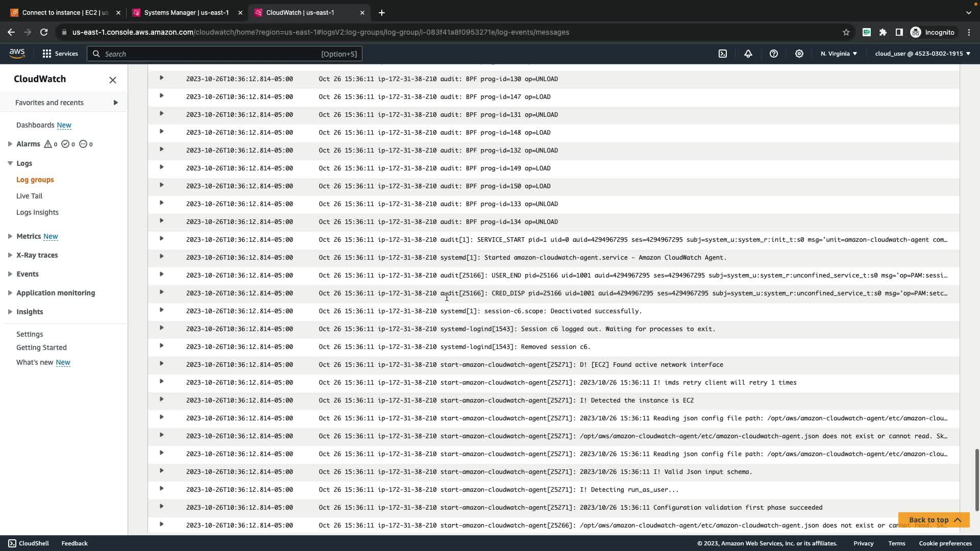
Task: Click the Back to top button
Action: (934, 520)
